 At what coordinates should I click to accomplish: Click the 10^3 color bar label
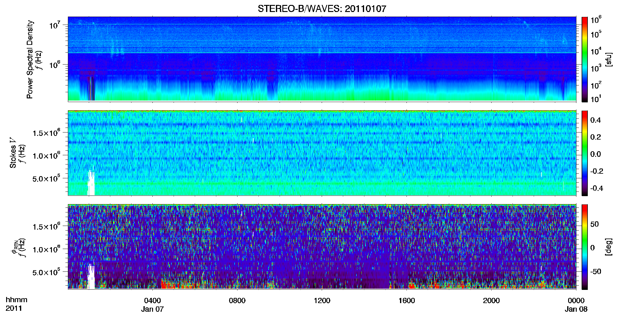[596, 68]
